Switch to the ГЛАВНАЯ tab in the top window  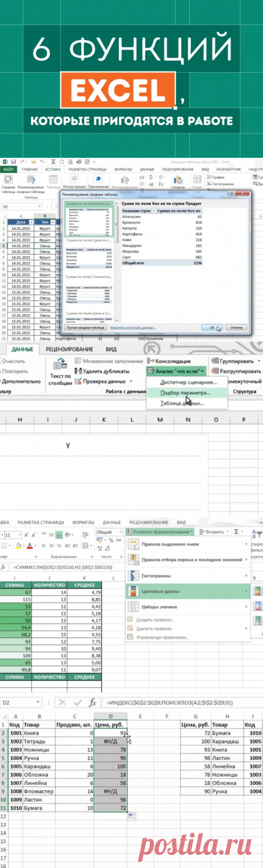[x=29, y=169]
